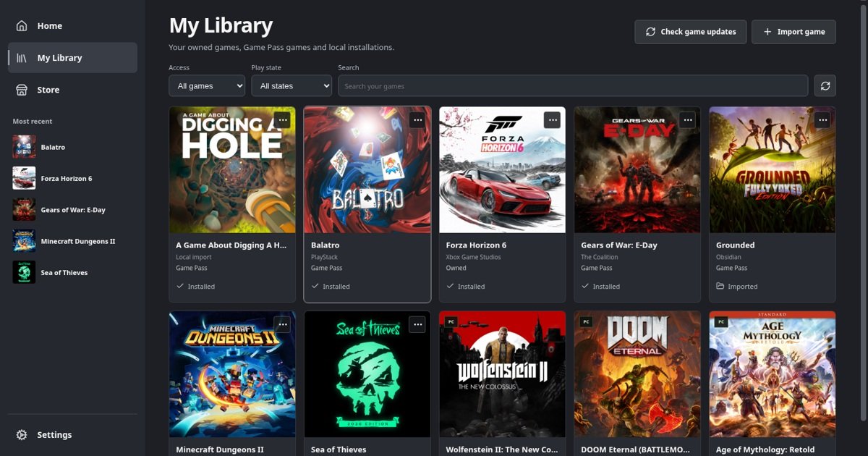The image size is (868, 456).
Task: Expand the Play state filter dropdown
Action: tap(292, 86)
